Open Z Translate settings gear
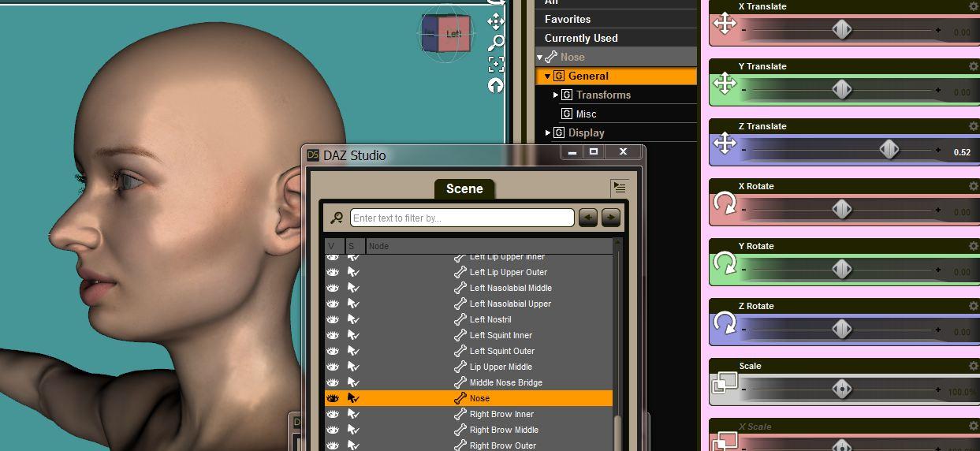The height and width of the screenshot is (451, 980). [974, 126]
